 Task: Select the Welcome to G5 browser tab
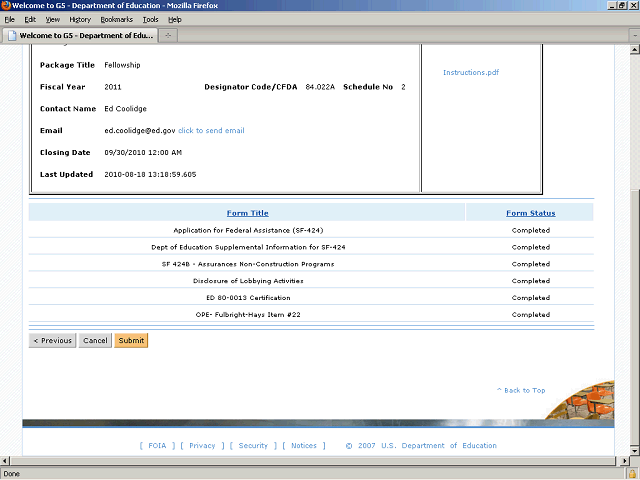click(80, 36)
